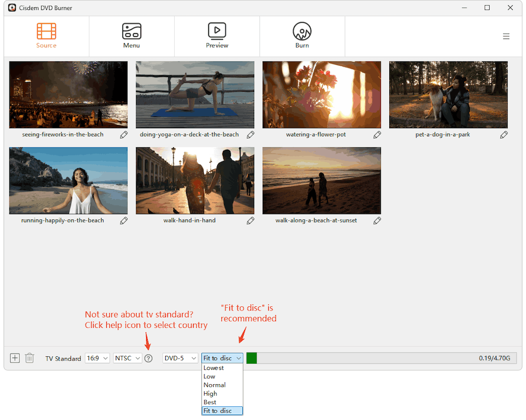Edit the doing-yoga-on-a-deck-at-the-beach video
The width and height of the screenshot is (526, 420).
pos(250,135)
